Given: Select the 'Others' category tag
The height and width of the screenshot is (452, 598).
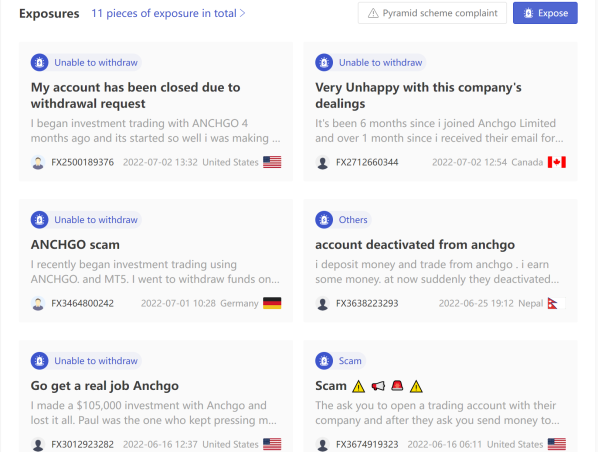Looking at the screenshot, I should 353,220.
